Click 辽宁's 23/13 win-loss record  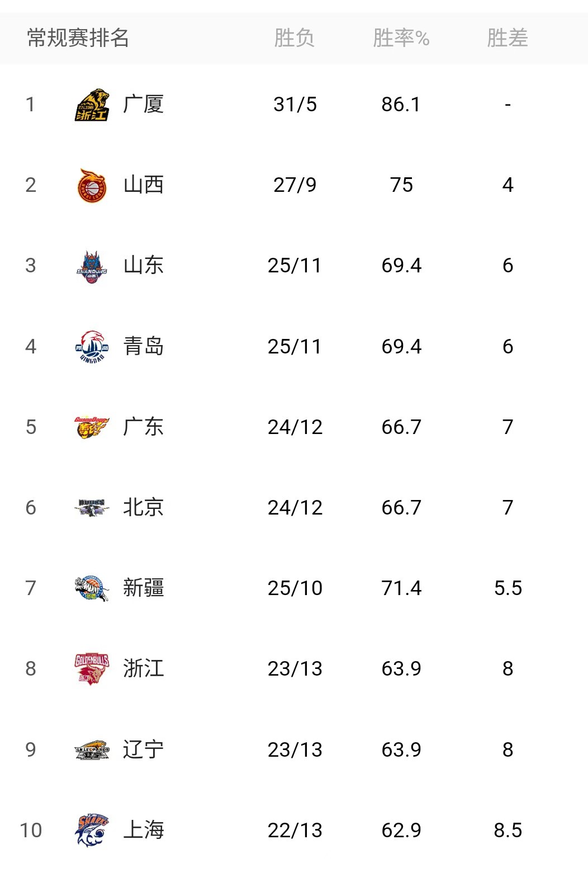(295, 749)
